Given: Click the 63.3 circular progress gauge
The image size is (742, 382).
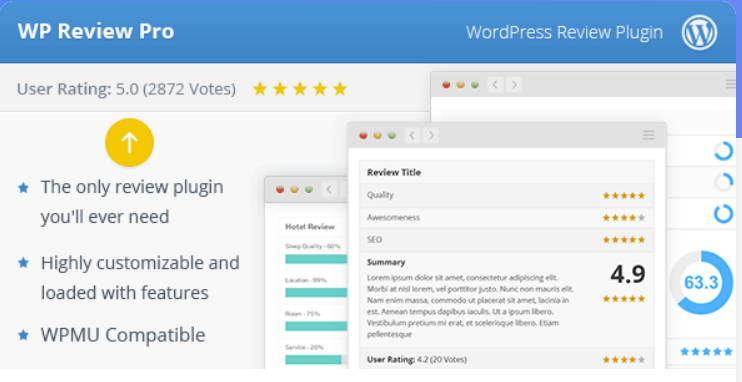Looking at the screenshot, I should [701, 283].
